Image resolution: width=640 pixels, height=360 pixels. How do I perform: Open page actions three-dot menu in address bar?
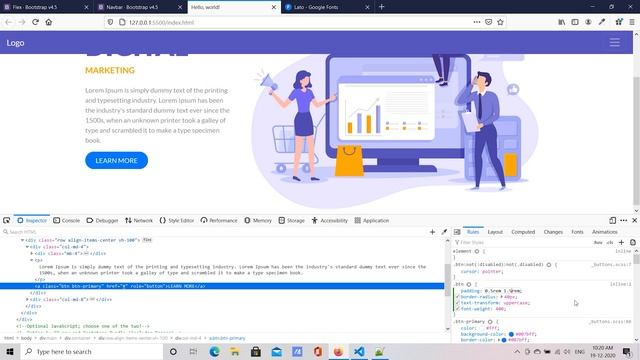click(477, 22)
